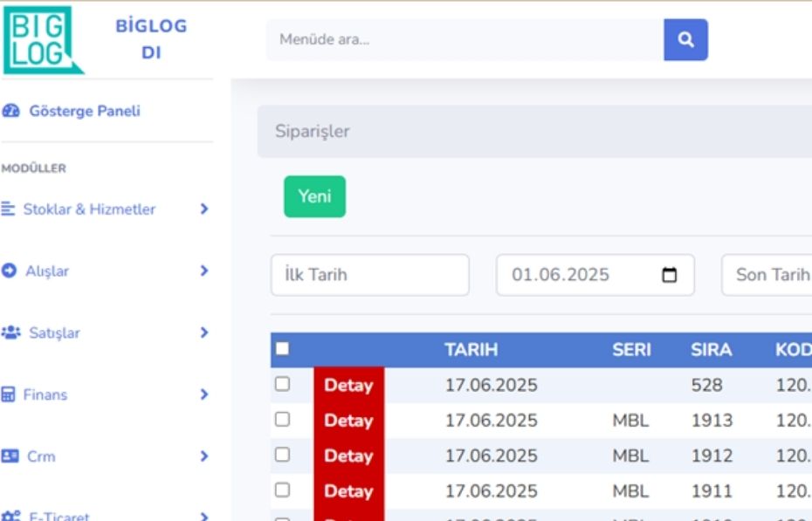
Task: Open Gösterge Paneli from the sidebar
Action: click(84, 112)
